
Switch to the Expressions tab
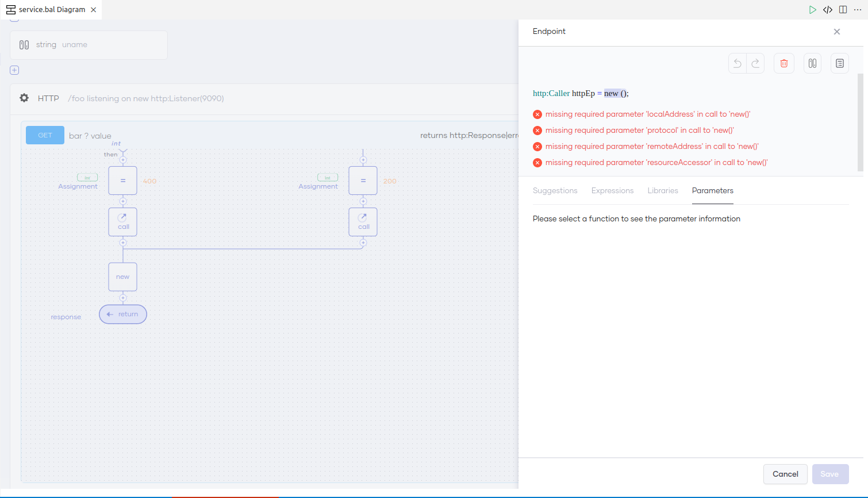612,190
